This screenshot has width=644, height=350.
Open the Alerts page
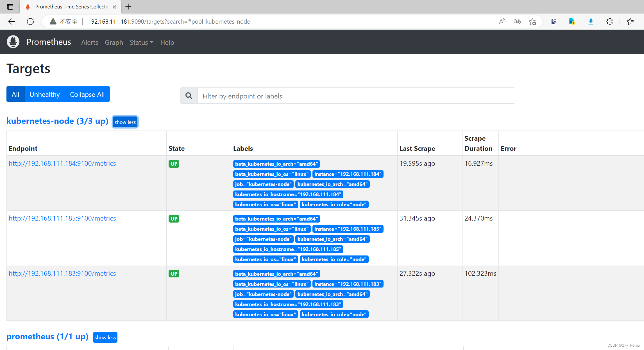coord(90,42)
